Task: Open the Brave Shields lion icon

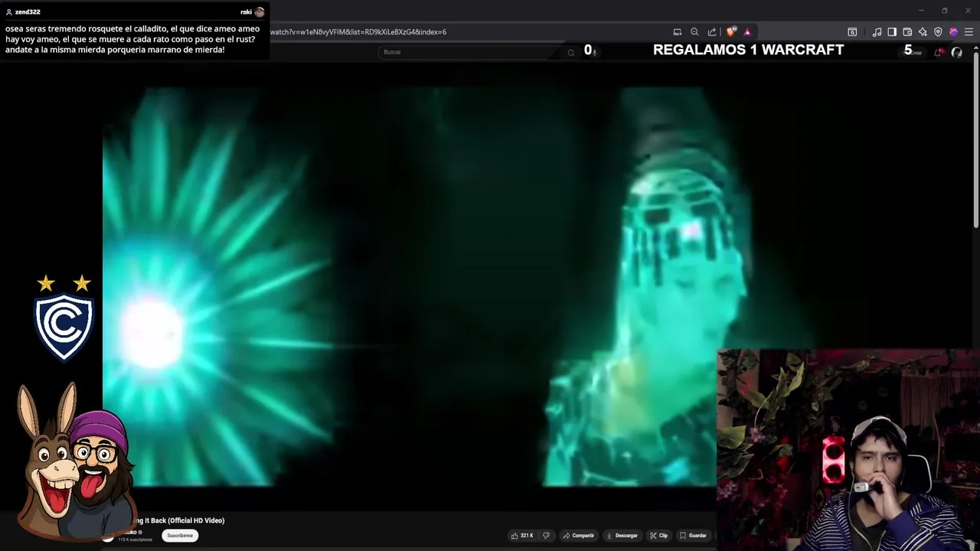Action: pos(731,32)
